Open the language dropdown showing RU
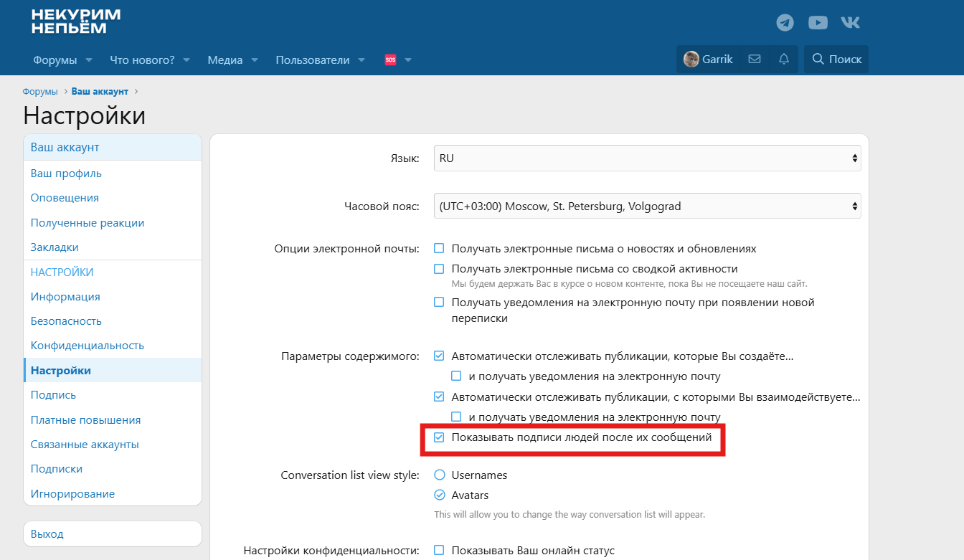Viewport: 964px width, 560px height. coord(647,158)
